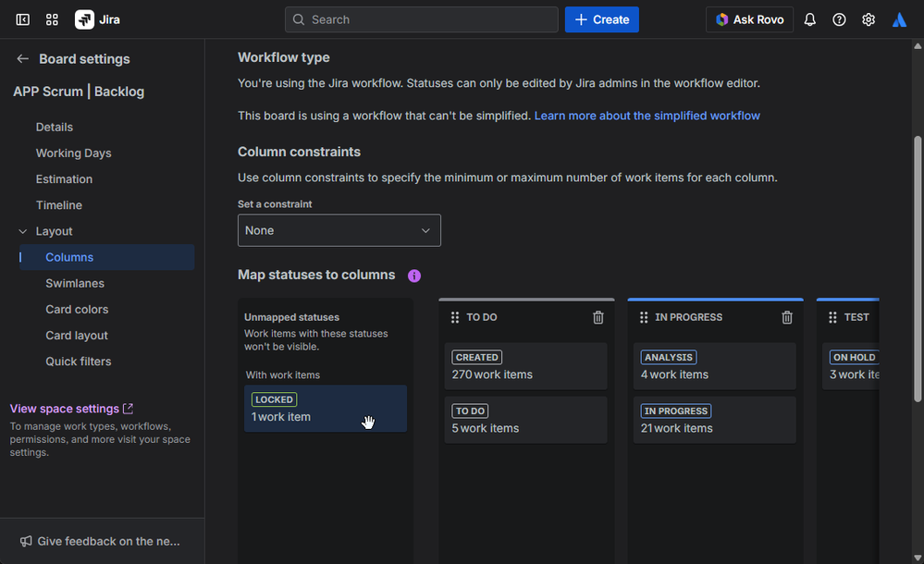Focus the Search input field
Viewport: 924px width, 564px height.
pyautogui.click(x=422, y=20)
